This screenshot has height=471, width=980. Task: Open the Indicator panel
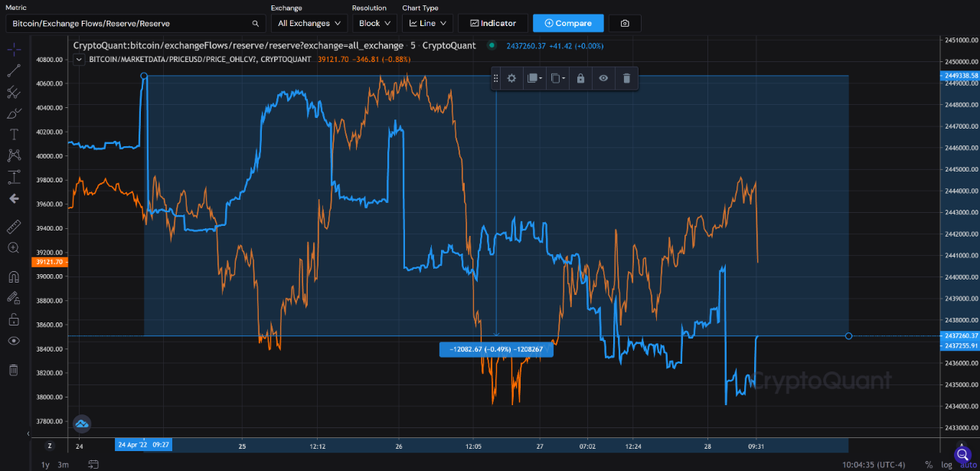click(492, 23)
